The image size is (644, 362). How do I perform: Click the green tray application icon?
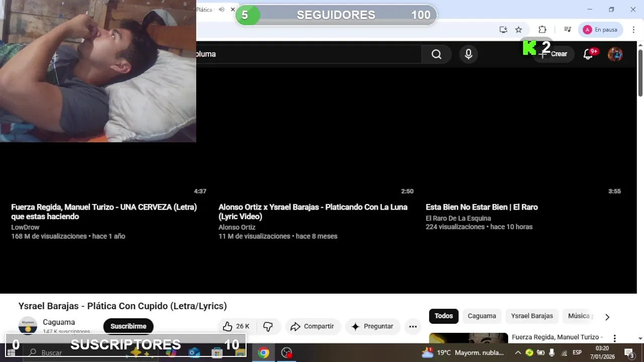pos(529,352)
